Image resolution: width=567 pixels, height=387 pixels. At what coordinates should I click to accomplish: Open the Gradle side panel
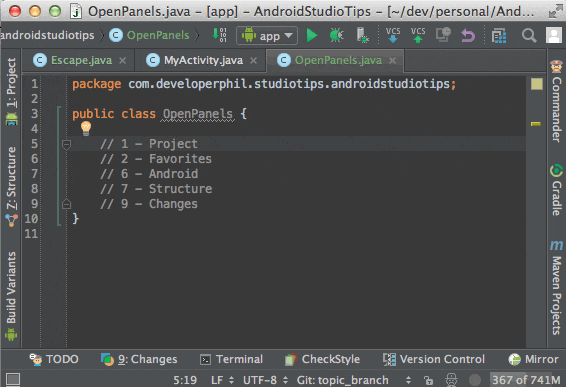pos(556,190)
